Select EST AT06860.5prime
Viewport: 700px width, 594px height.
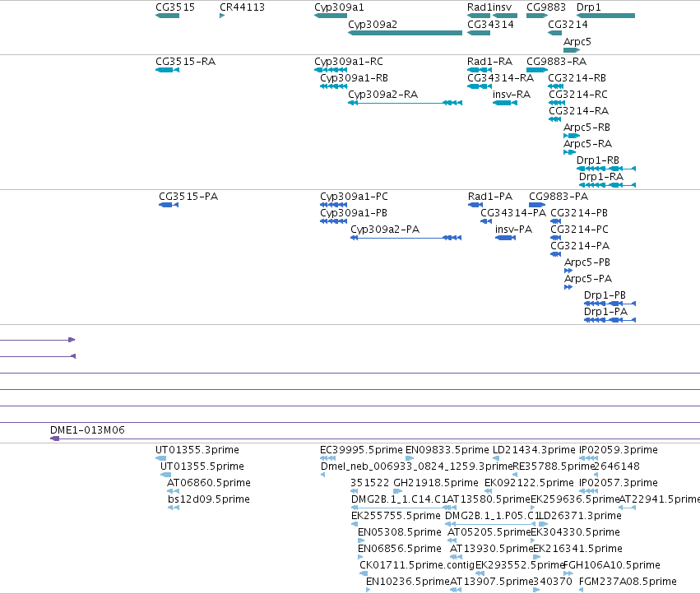pos(209,483)
